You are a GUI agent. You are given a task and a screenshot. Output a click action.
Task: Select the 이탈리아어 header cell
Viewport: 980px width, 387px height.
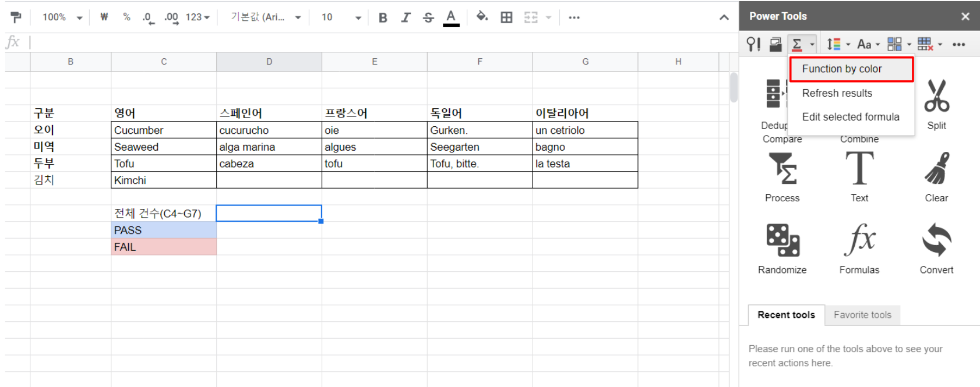tap(586, 113)
